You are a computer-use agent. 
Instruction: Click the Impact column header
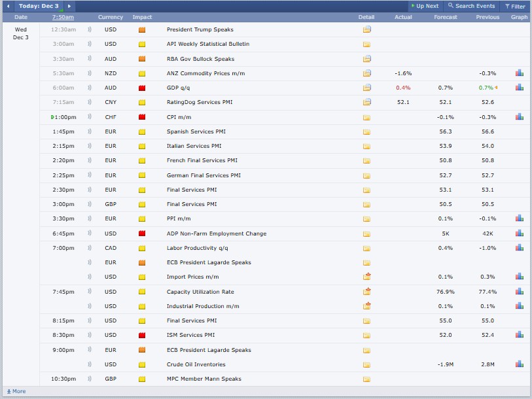pos(142,17)
